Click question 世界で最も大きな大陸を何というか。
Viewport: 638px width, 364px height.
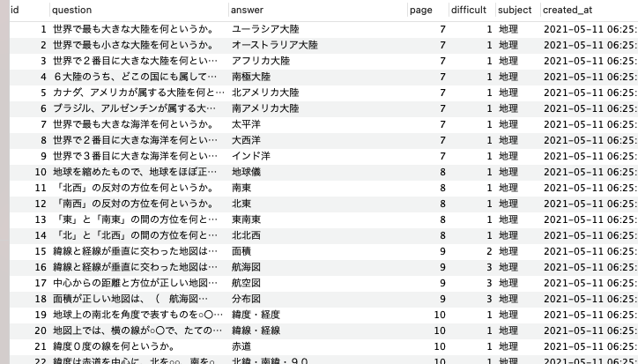133,29
